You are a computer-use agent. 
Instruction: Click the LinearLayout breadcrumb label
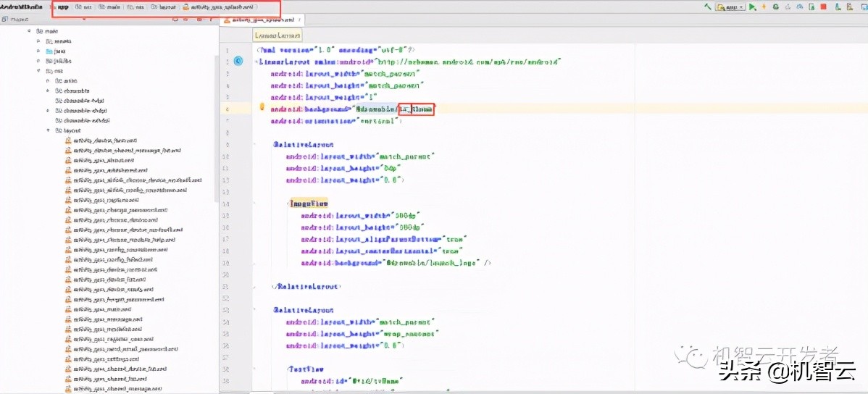(277, 35)
